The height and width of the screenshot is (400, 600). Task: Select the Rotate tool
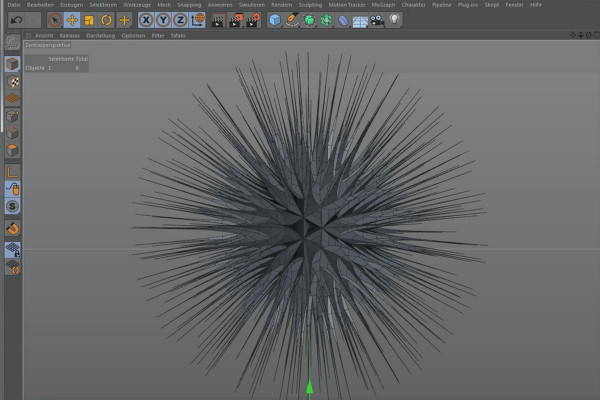point(106,20)
